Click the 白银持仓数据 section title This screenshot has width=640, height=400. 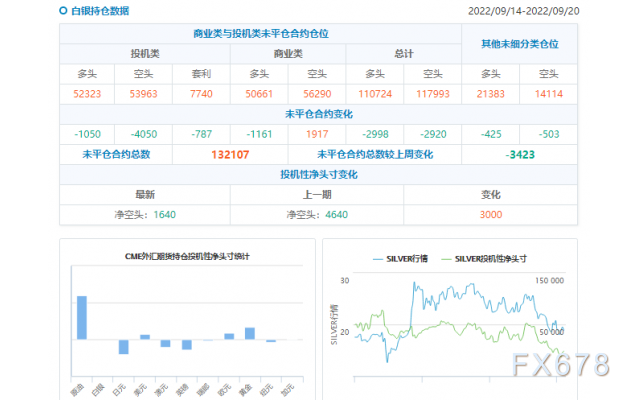[100, 11]
